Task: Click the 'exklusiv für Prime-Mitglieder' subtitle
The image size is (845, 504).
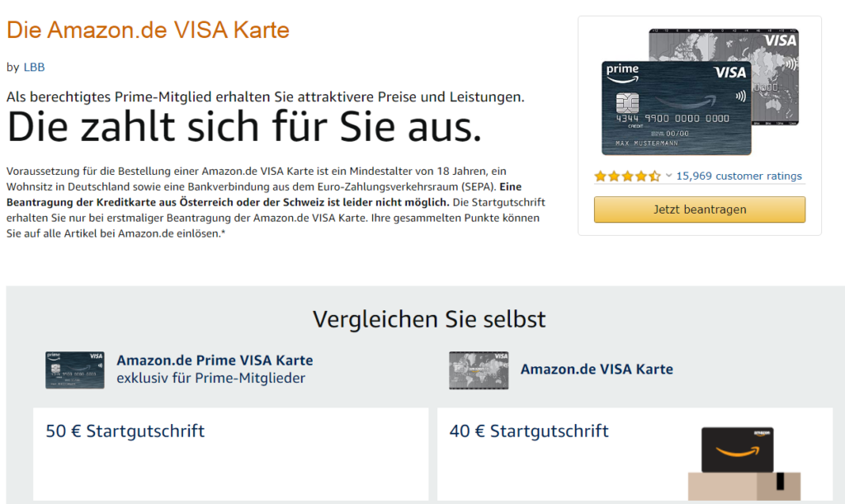Action: (x=210, y=378)
